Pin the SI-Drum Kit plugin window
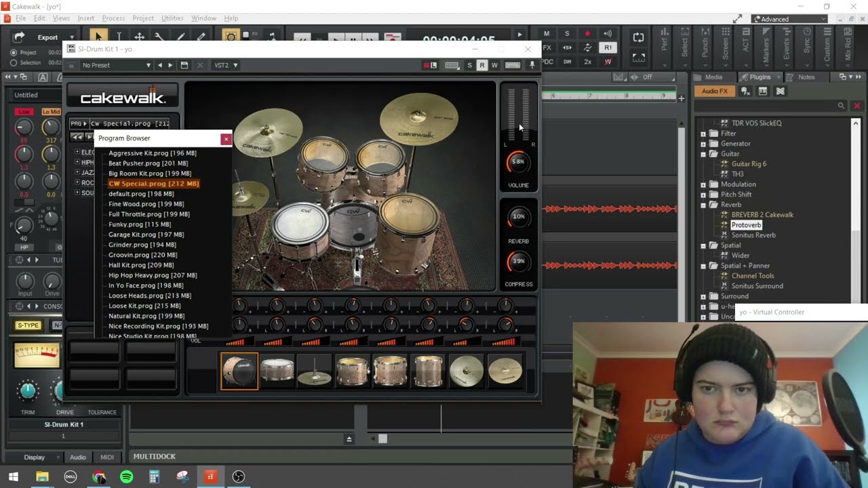The width and height of the screenshot is (868, 488). pos(532,65)
